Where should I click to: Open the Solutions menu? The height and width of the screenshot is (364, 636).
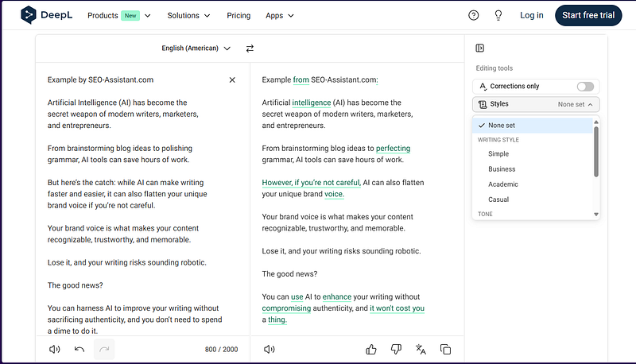pos(188,15)
